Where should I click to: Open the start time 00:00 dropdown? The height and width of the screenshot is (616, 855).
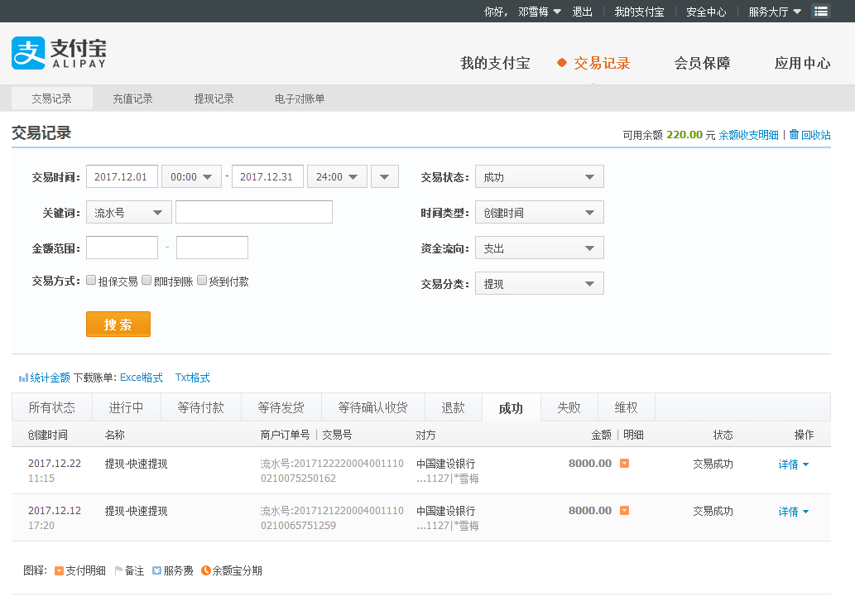coord(191,177)
